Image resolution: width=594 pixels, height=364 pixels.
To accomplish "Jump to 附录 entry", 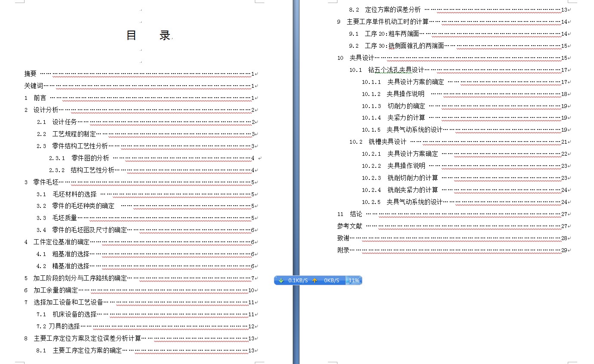I will coord(452,250).
